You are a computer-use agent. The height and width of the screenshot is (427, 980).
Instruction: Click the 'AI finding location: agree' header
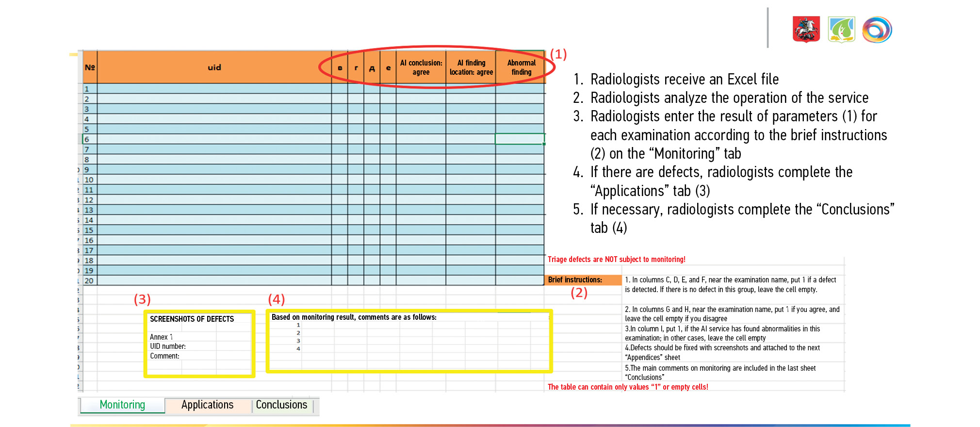pos(471,67)
